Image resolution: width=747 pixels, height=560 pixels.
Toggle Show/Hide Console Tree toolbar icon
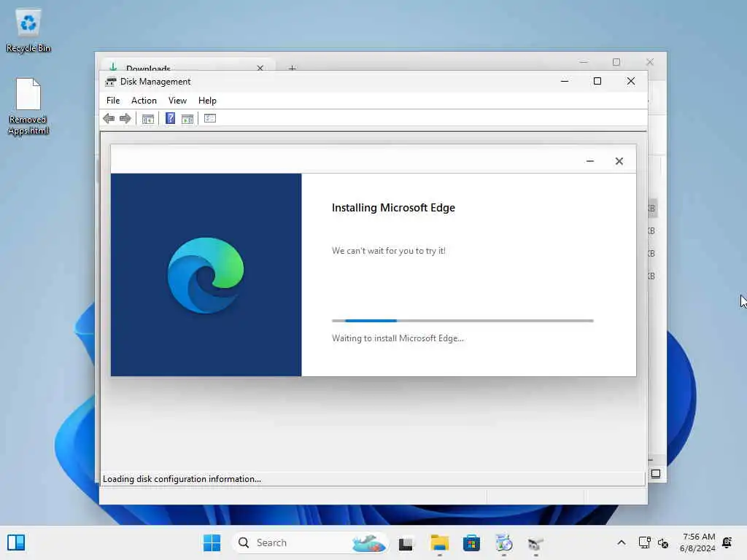[x=148, y=119]
